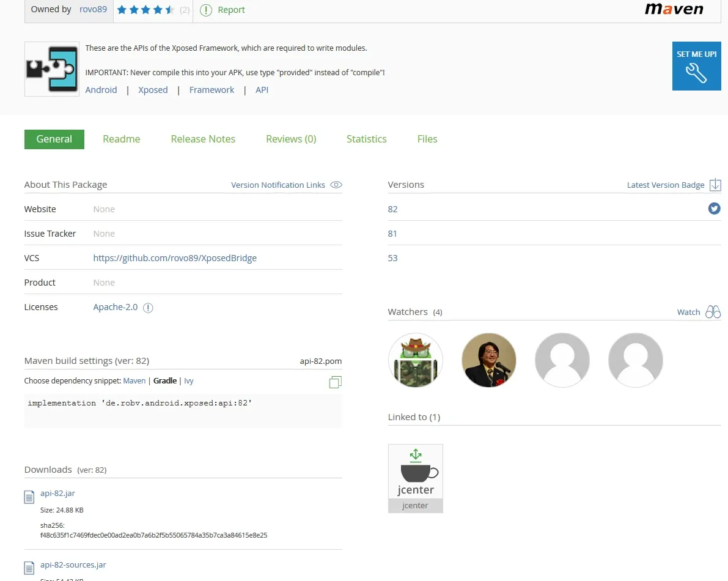The image size is (728, 581).
Task: Open version 82
Action: point(393,209)
